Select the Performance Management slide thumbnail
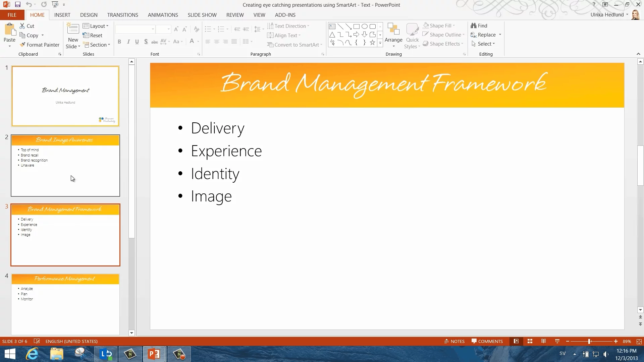Image resolution: width=644 pixels, height=362 pixels. pyautogui.click(x=65, y=304)
